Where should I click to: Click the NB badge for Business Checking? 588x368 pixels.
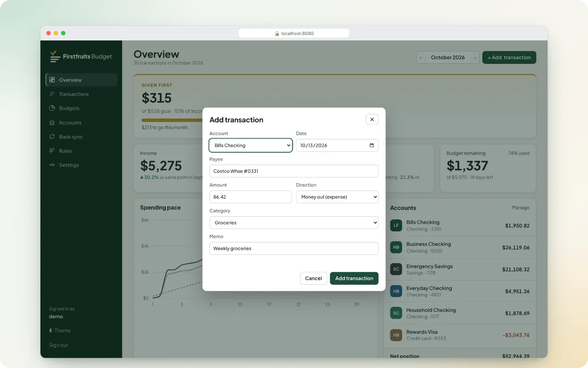pos(396,247)
